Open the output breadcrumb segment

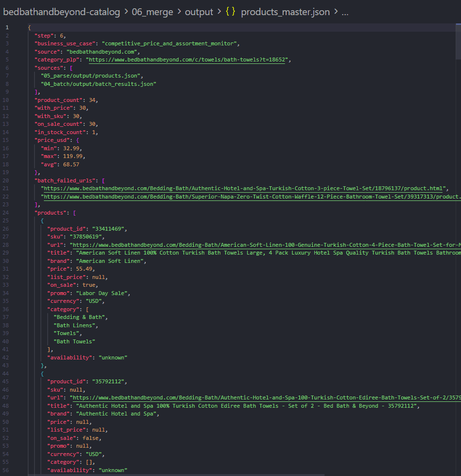(x=199, y=12)
